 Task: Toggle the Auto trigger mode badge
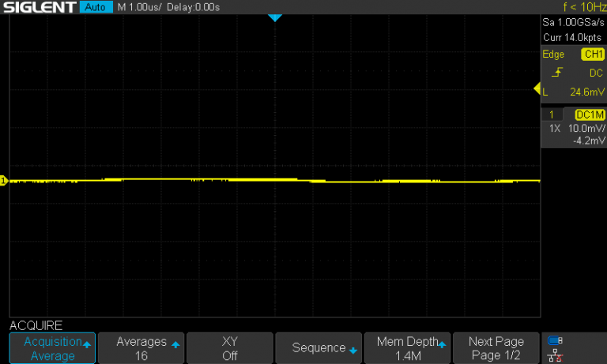[x=96, y=7]
